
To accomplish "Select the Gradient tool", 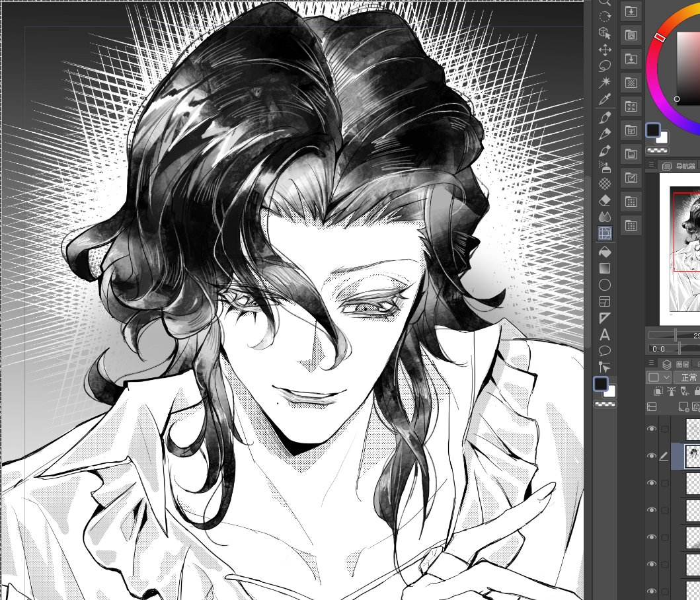I will [604, 268].
